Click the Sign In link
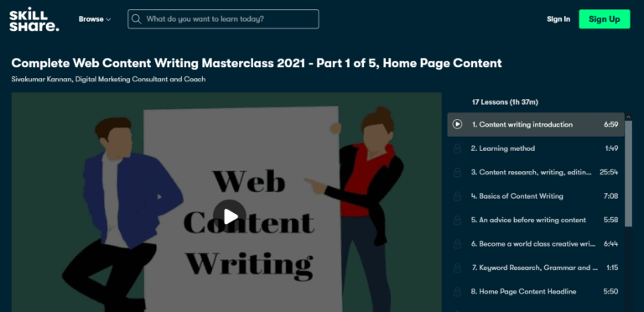Viewport: 644px width, 312px height. [x=558, y=19]
